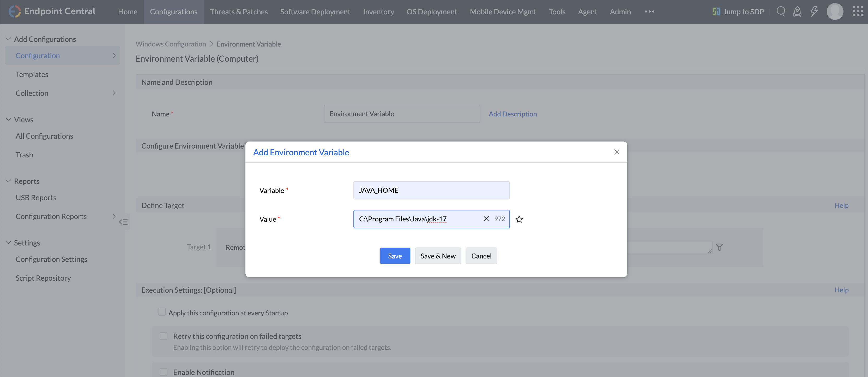Click the filter funnel icon in target
This screenshot has height=377, width=868.
[719, 247]
